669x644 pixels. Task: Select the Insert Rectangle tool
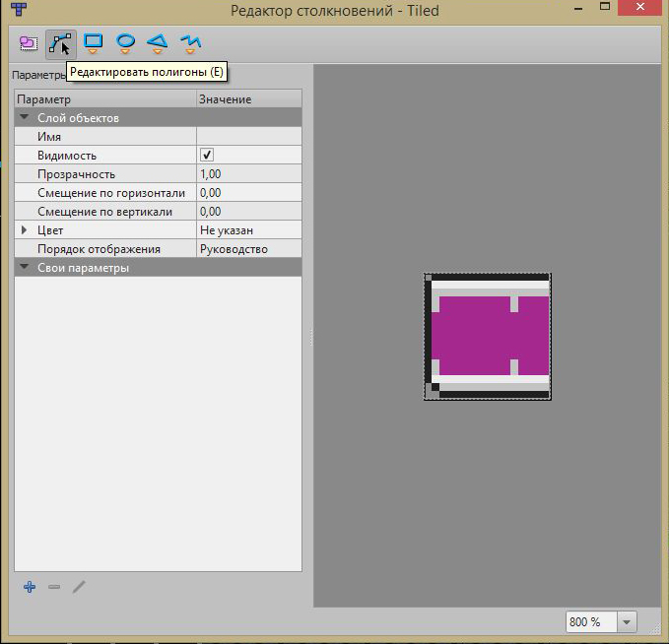pos(93,43)
